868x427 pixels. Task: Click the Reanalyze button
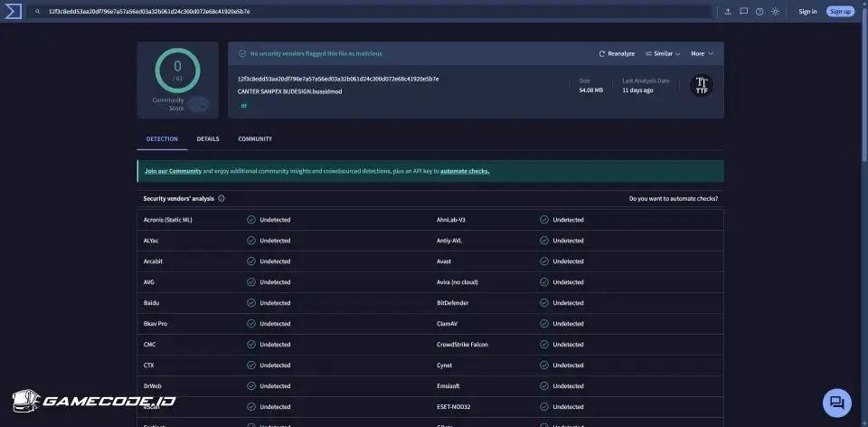[x=617, y=53]
